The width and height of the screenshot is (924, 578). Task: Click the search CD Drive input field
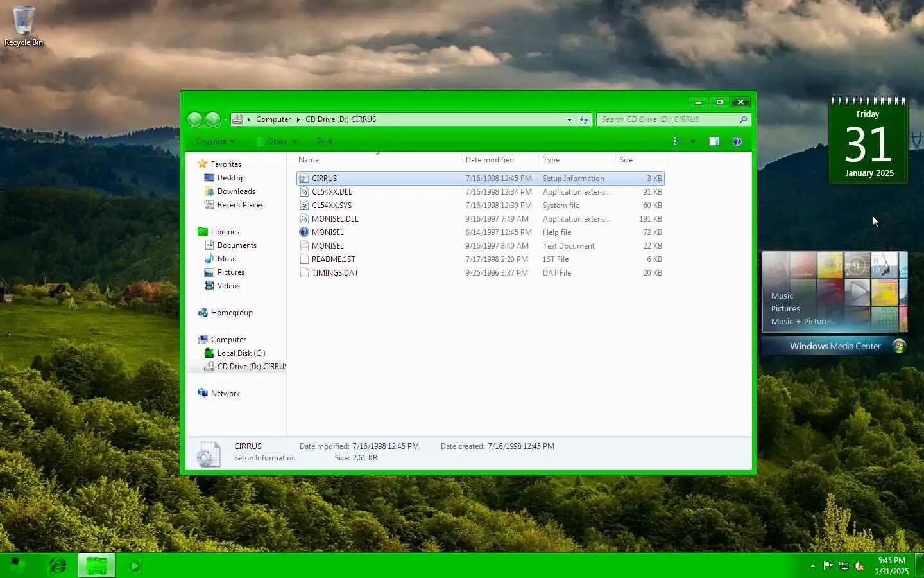coord(667,119)
